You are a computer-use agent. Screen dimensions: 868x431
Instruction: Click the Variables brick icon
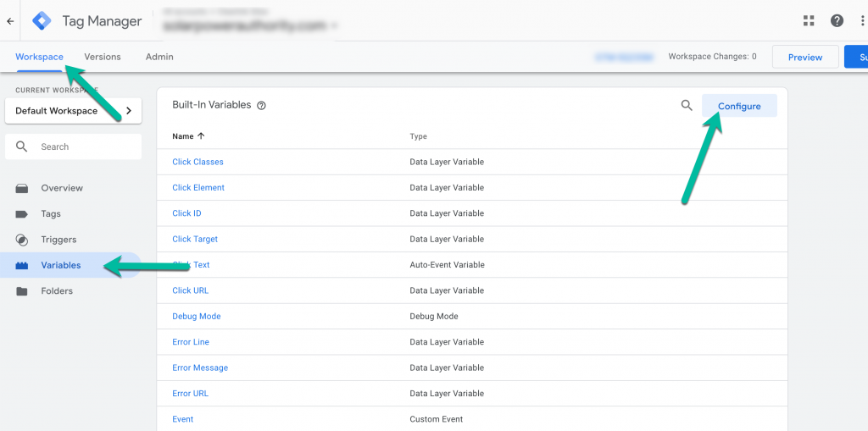[x=21, y=266]
